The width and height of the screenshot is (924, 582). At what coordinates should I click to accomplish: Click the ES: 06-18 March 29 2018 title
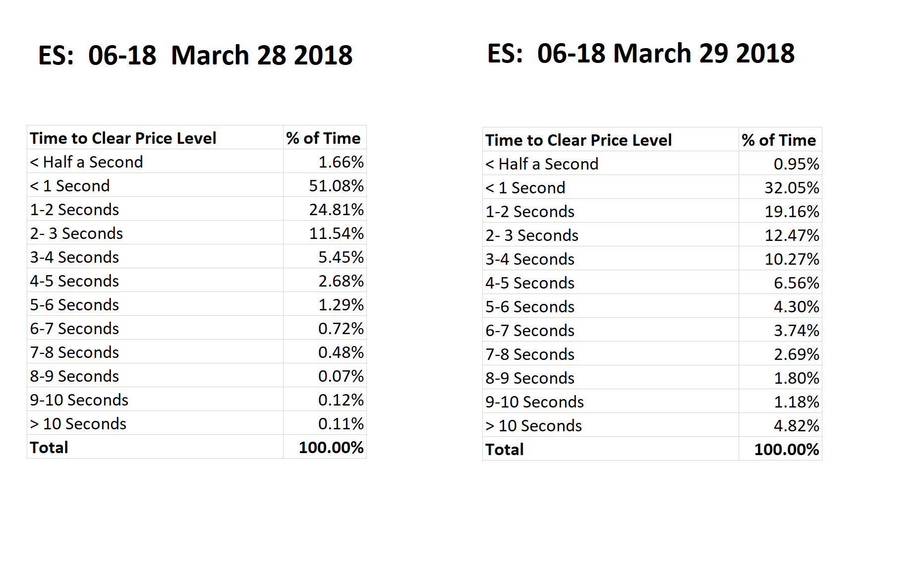pos(641,53)
